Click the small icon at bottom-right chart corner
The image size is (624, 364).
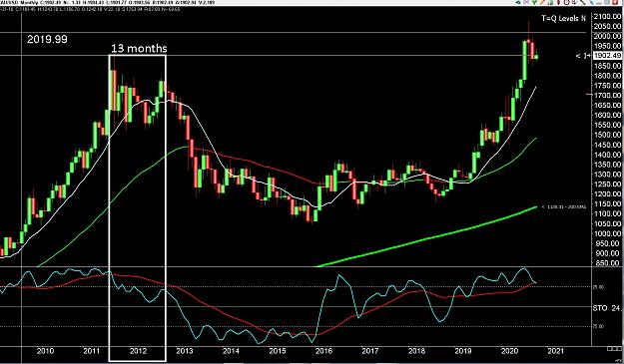[614, 349]
